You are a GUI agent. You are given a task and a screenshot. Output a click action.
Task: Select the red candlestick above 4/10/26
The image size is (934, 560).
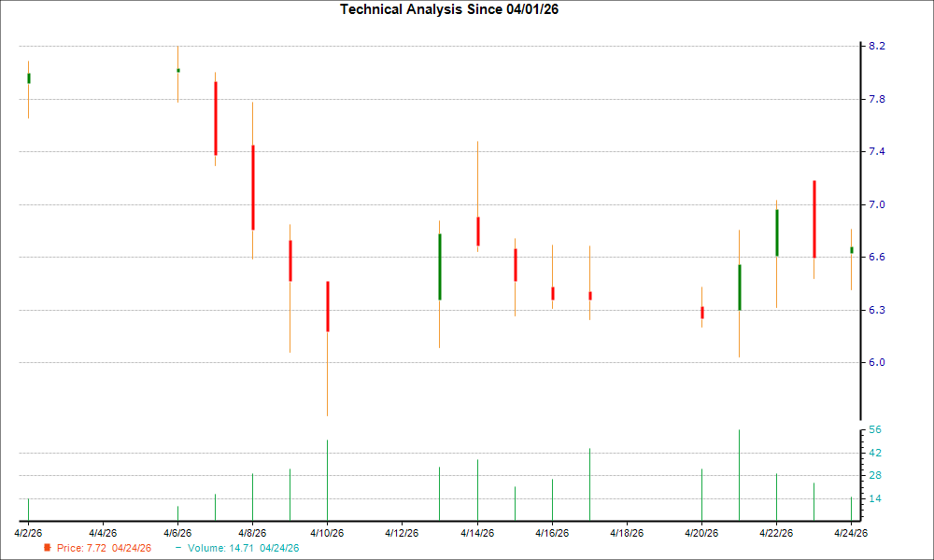coord(328,306)
